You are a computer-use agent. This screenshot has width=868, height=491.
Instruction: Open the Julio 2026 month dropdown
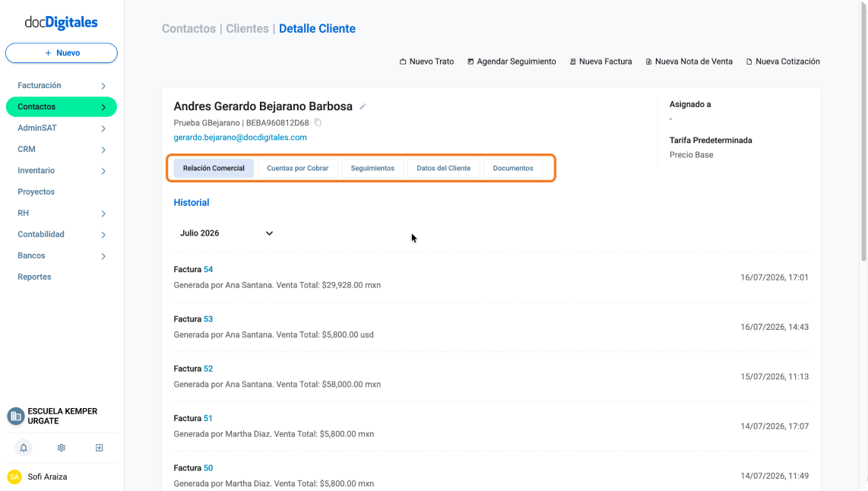pyautogui.click(x=227, y=233)
